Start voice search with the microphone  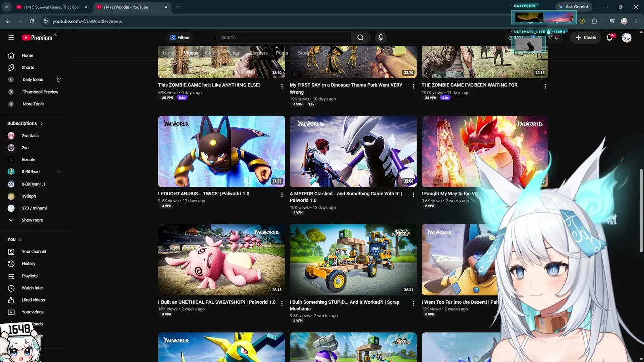(381, 37)
